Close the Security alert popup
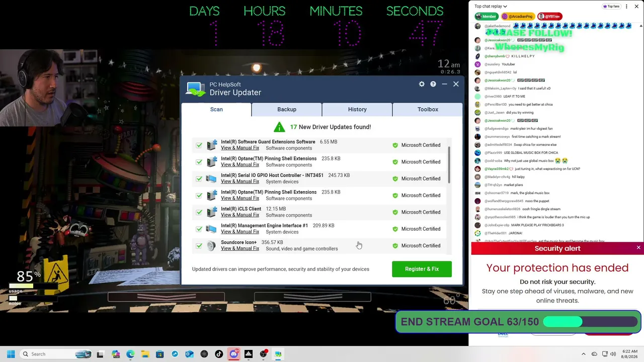Screen dimensions: 644x362 [x=638, y=247]
